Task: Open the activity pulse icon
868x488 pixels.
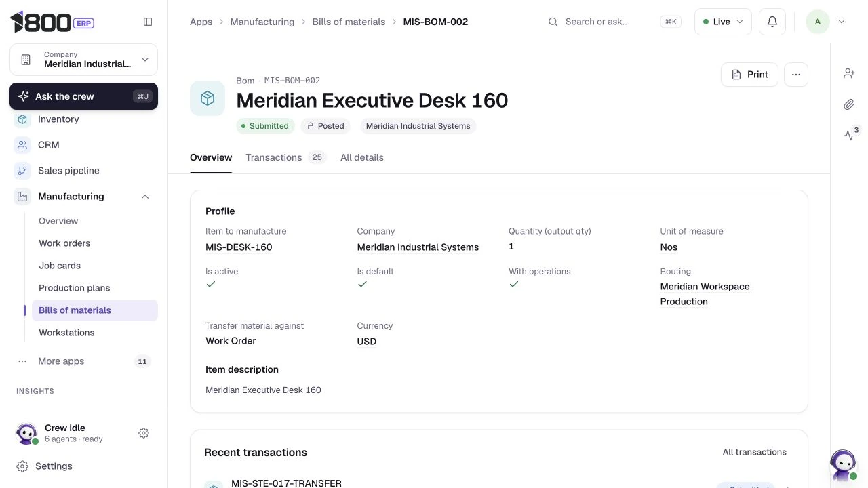Action: [849, 135]
